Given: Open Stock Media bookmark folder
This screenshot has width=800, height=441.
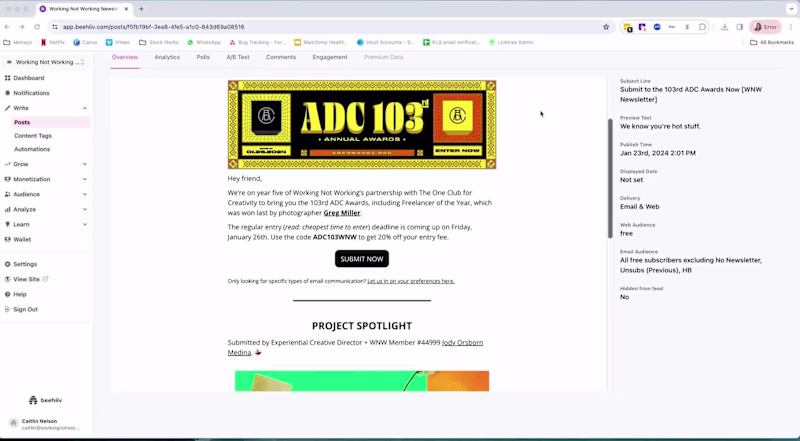Looking at the screenshot, I should 159,42.
